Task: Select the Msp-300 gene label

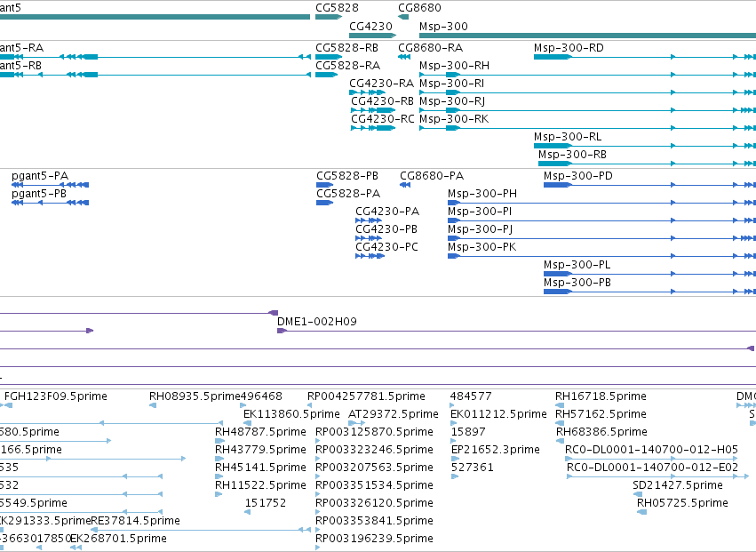Action: pos(443,26)
